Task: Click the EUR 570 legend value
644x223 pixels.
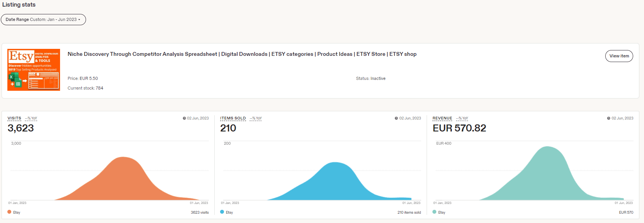Action: (x=626, y=213)
